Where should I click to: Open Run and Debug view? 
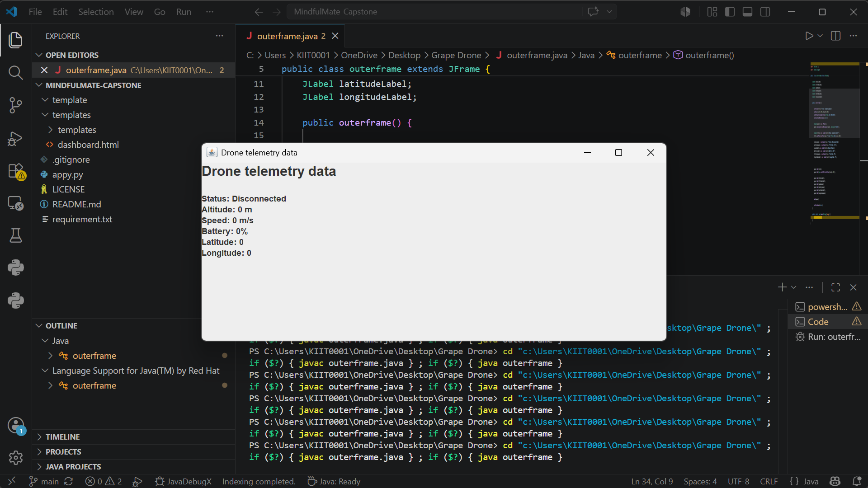[16, 138]
